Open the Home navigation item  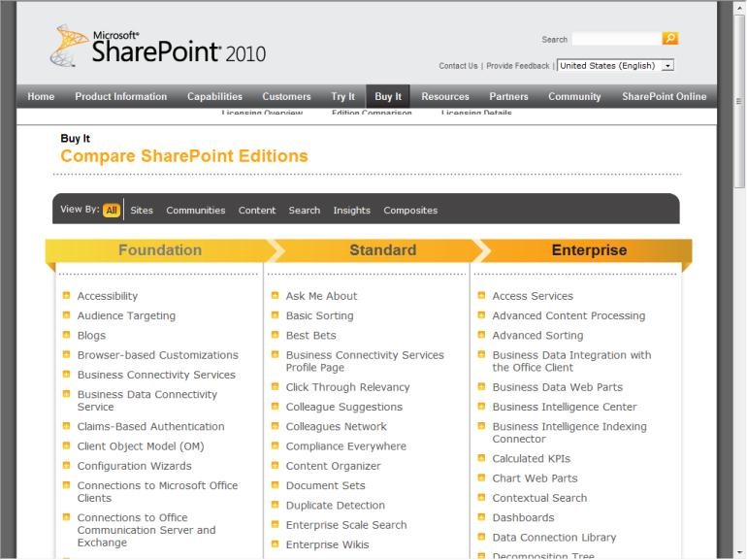(41, 96)
